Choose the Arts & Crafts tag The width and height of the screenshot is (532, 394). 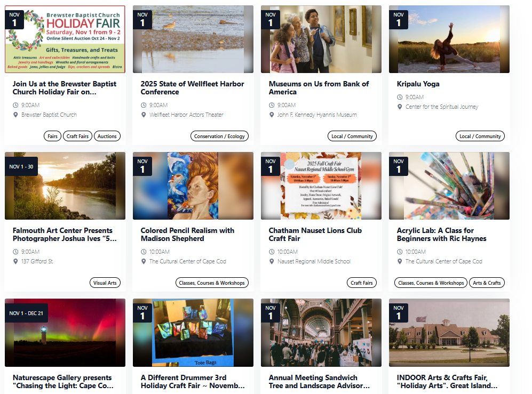(x=487, y=283)
